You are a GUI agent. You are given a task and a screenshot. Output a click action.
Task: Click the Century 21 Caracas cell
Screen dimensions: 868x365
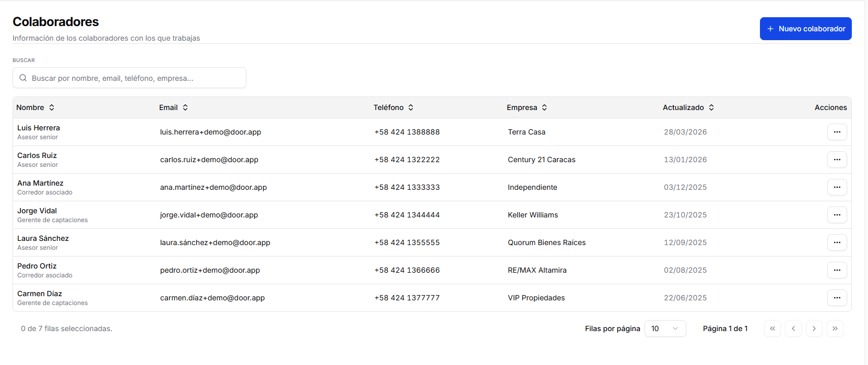542,160
